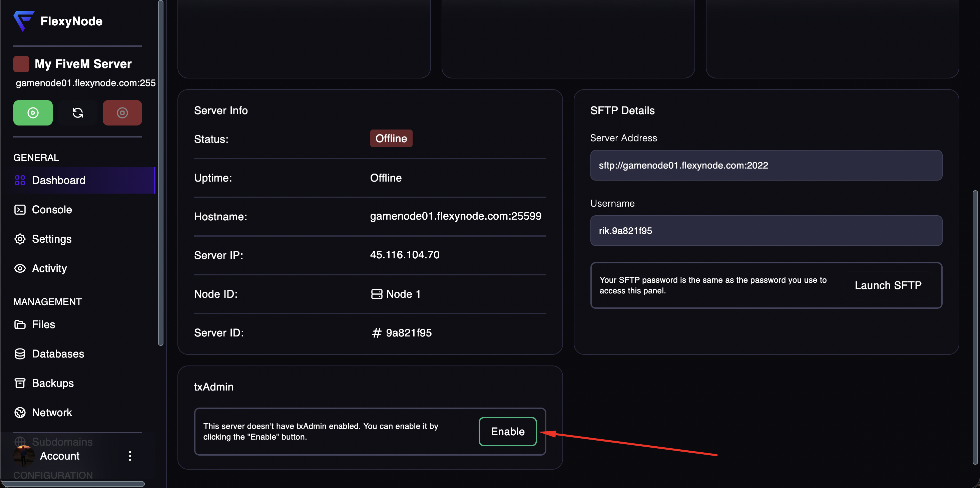Click the FlexyNode logo icon
The width and height of the screenshot is (980, 488).
tap(24, 21)
